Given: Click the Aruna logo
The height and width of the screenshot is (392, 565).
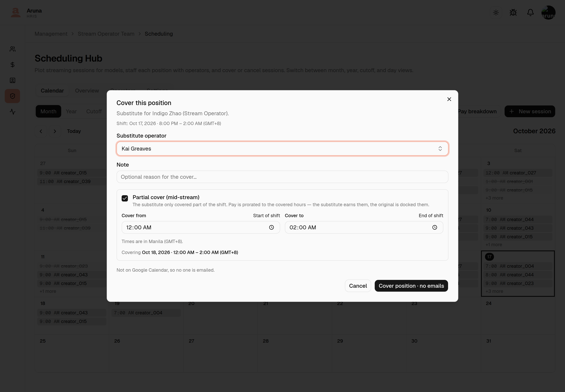Looking at the screenshot, I should coord(16,13).
